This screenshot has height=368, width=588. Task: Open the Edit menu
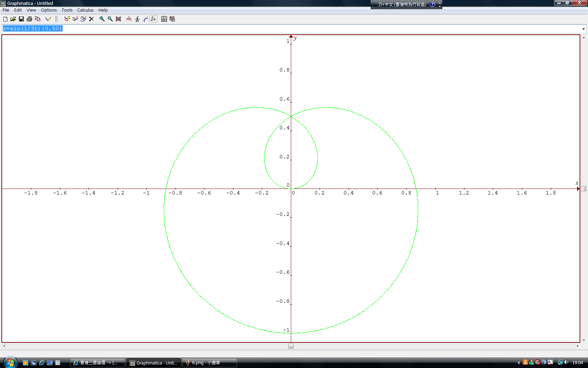click(18, 10)
